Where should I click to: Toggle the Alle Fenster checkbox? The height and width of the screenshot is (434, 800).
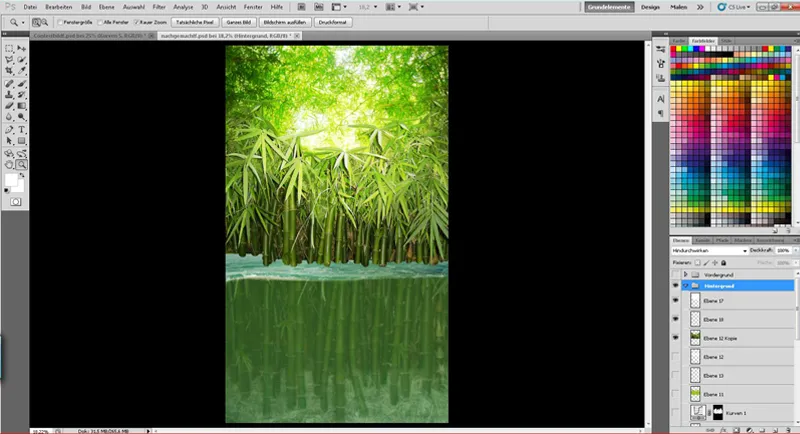click(x=100, y=22)
